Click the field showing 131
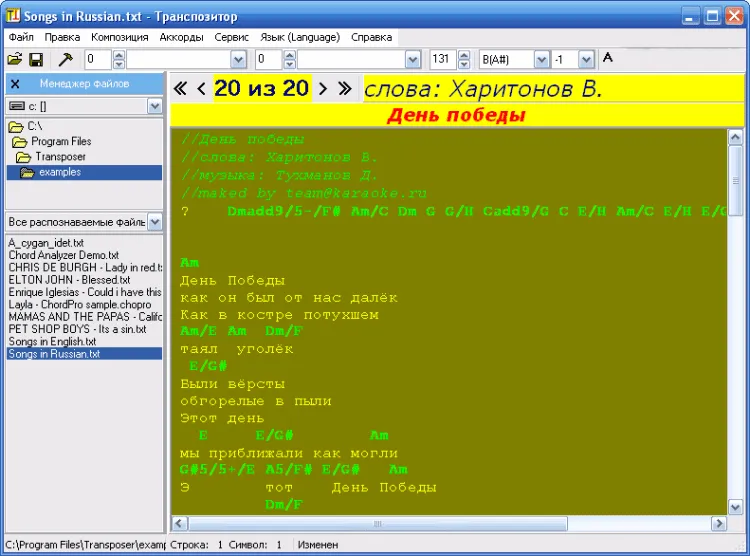Screen dimensions: 750x556 click(x=442, y=59)
